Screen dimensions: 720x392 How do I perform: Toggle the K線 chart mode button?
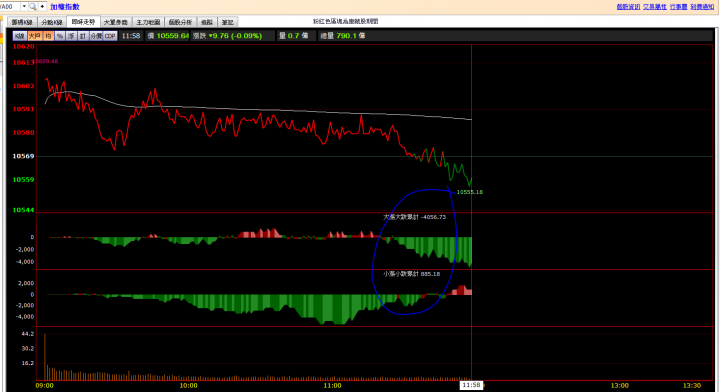click(x=20, y=36)
